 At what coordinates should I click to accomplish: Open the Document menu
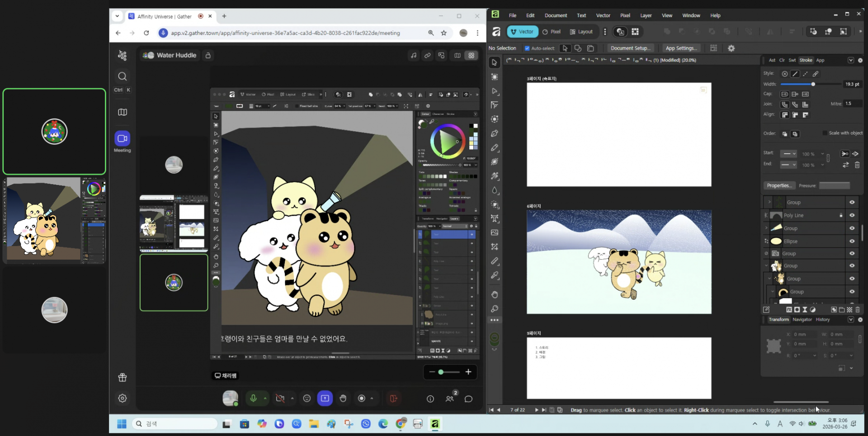(x=556, y=15)
